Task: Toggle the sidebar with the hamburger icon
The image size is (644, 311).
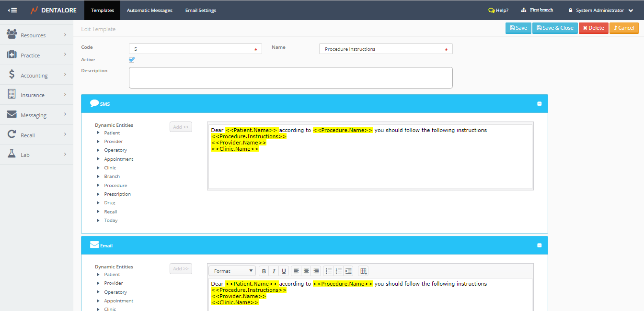Action: [x=12, y=10]
